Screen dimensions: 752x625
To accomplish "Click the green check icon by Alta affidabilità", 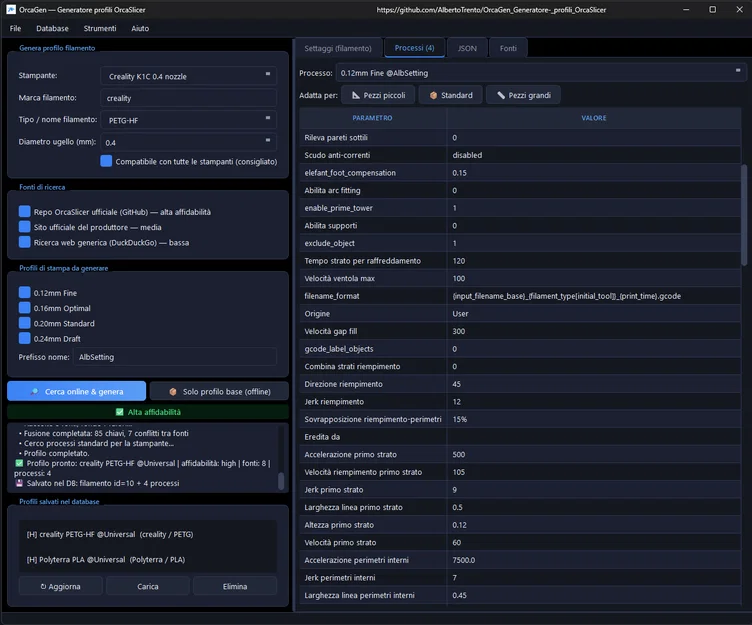I will click(x=119, y=412).
